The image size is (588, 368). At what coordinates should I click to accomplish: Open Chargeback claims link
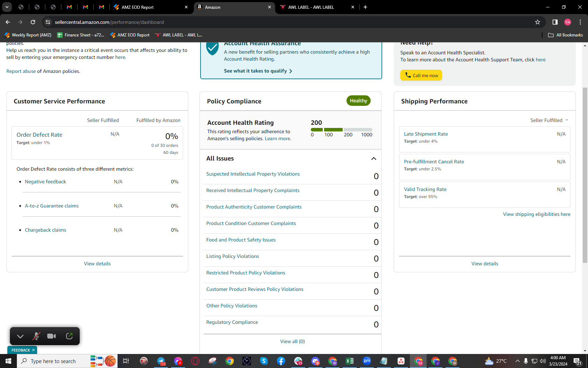pos(45,230)
